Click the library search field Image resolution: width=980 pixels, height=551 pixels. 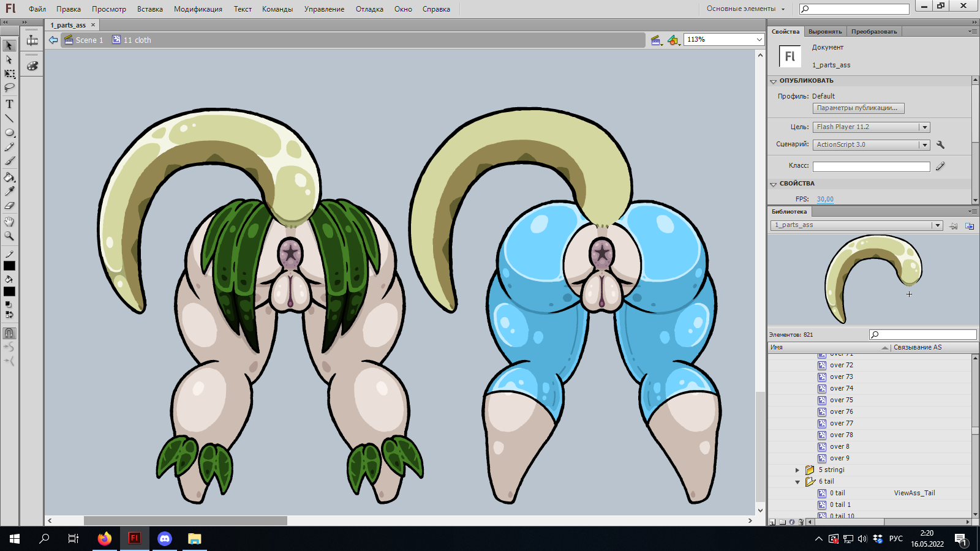(922, 334)
